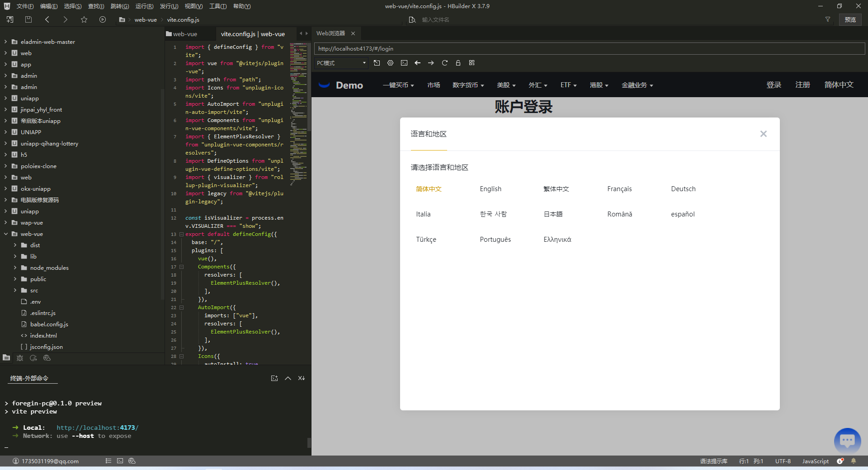Viewport: 868px width, 470px height.
Task: Click the 预览 preview button
Action: [850, 19]
